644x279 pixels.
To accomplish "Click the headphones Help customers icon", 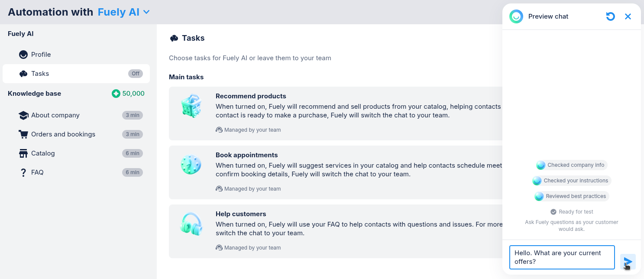I will 191,224.
